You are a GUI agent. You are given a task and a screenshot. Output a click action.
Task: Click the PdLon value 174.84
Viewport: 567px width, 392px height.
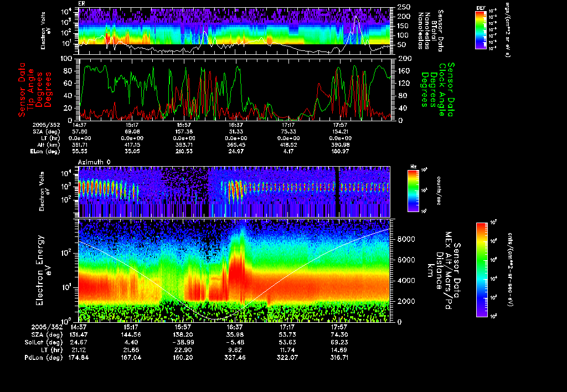(79, 357)
